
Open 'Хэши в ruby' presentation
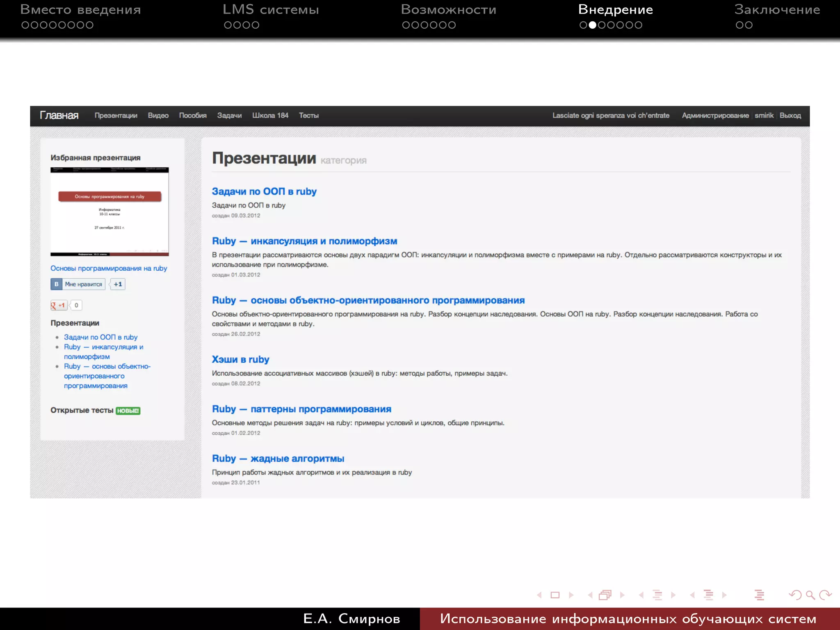point(240,360)
